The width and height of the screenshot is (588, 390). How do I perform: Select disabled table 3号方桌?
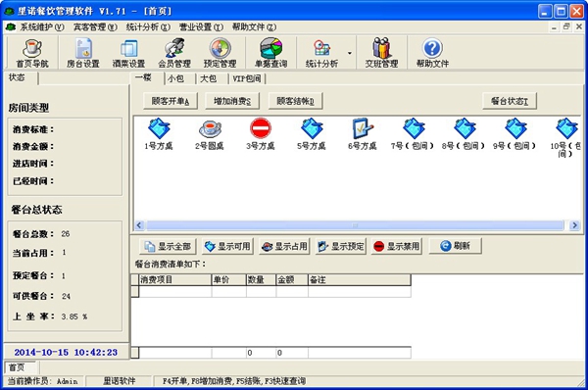(261, 134)
